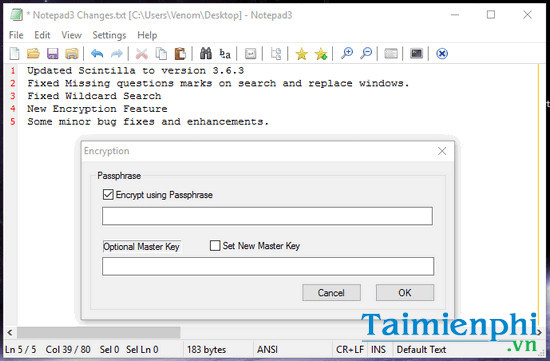Click line 'Fixed Wildcard Search'
Screen dimensions: 550x361
(94, 96)
